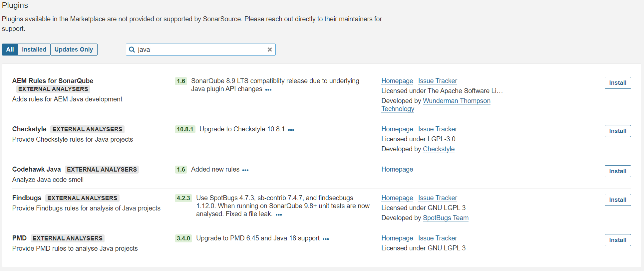Screen dimensions: 644x271
Task: Expand PMD 3.4.0 release details
Action: 326,239
